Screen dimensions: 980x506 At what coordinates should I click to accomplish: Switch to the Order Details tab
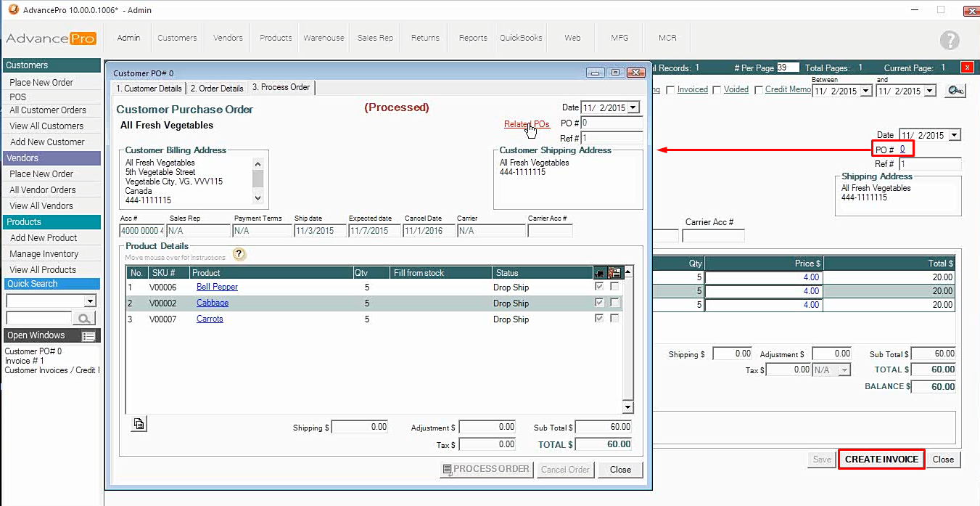217,88
